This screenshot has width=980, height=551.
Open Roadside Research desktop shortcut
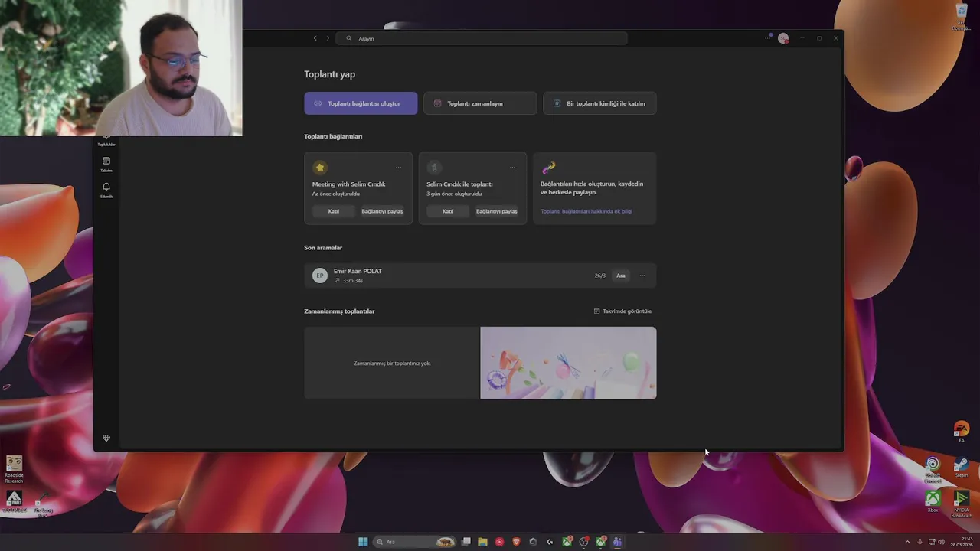pyautogui.click(x=14, y=469)
